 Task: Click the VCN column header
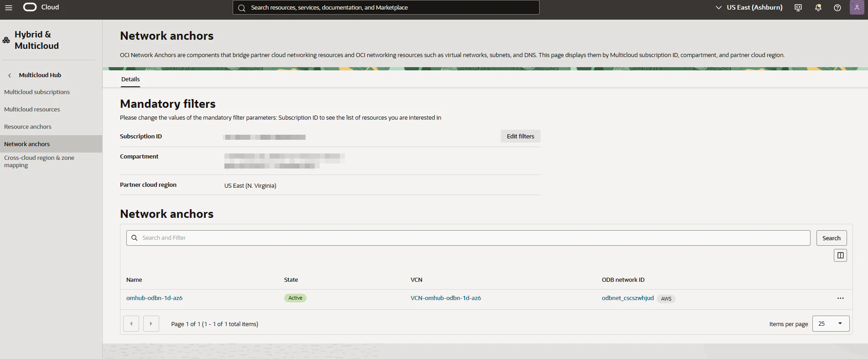tap(416, 280)
